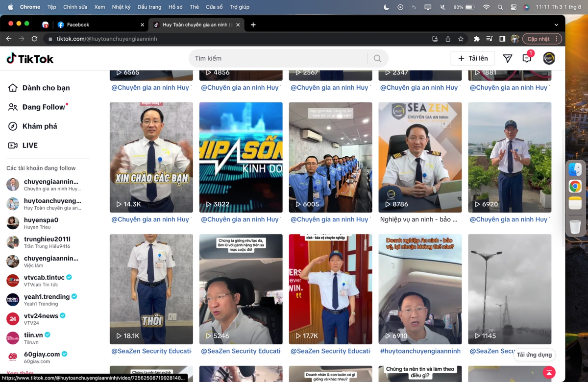Open the Tệp menu
588x382 pixels.
[x=52, y=7]
